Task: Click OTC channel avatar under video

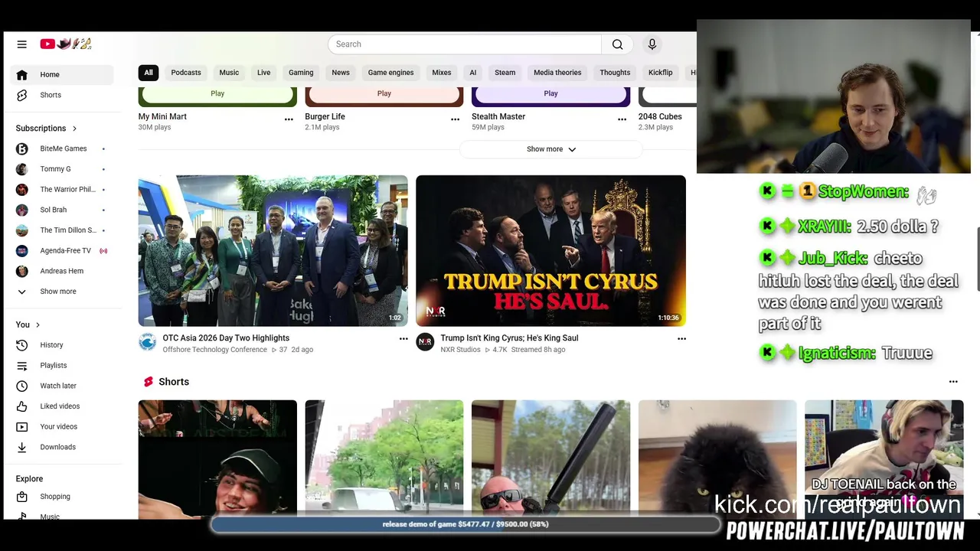Action: coord(147,342)
